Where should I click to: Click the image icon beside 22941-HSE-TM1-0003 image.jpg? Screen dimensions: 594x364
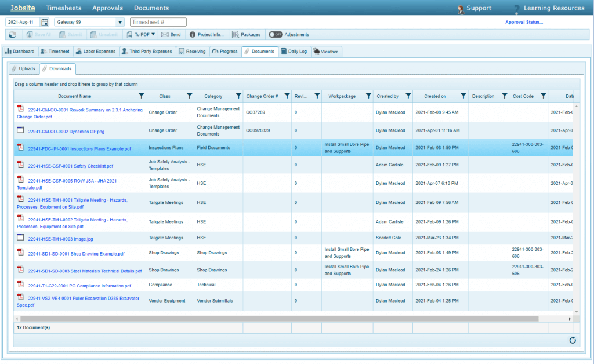[19, 238]
